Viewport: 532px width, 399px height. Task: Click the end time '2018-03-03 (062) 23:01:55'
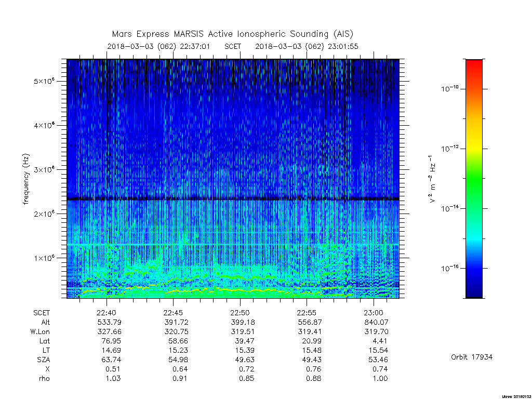pos(307,46)
